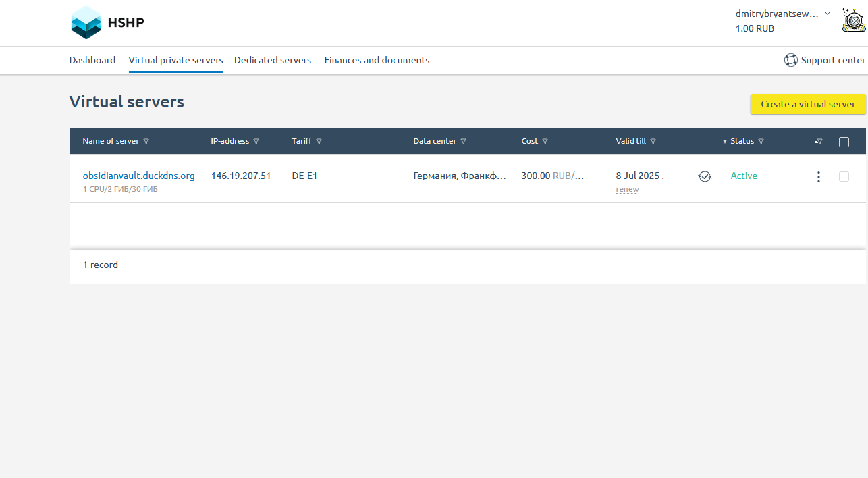Check the obsidianvault server row checkbox
Viewport: 868px width, 478px height.
pyautogui.click(x=844, y=176)
